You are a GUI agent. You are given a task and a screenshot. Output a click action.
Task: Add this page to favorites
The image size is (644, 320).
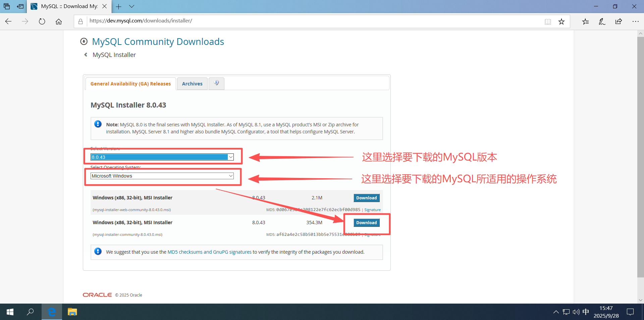(x=561, y=22)
